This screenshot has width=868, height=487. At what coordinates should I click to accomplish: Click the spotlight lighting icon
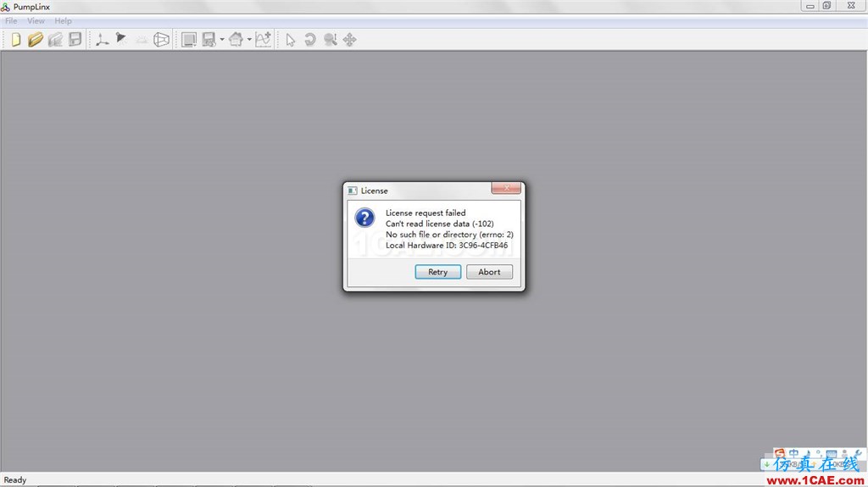click(121, 39)
